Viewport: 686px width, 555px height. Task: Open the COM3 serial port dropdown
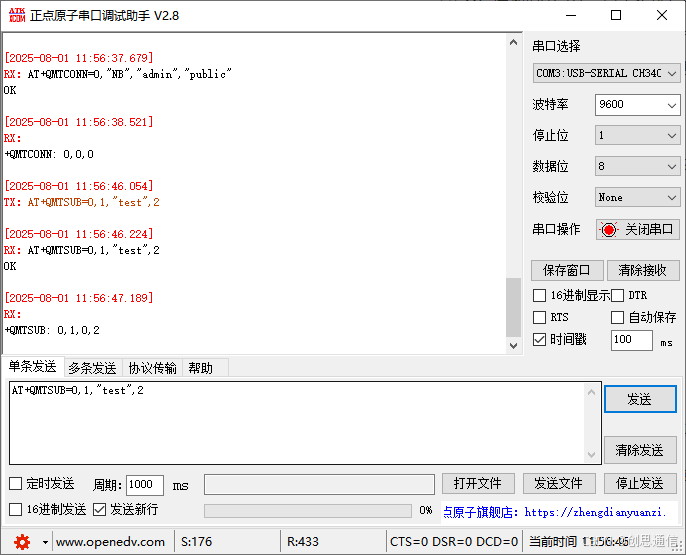click(606, 73)
